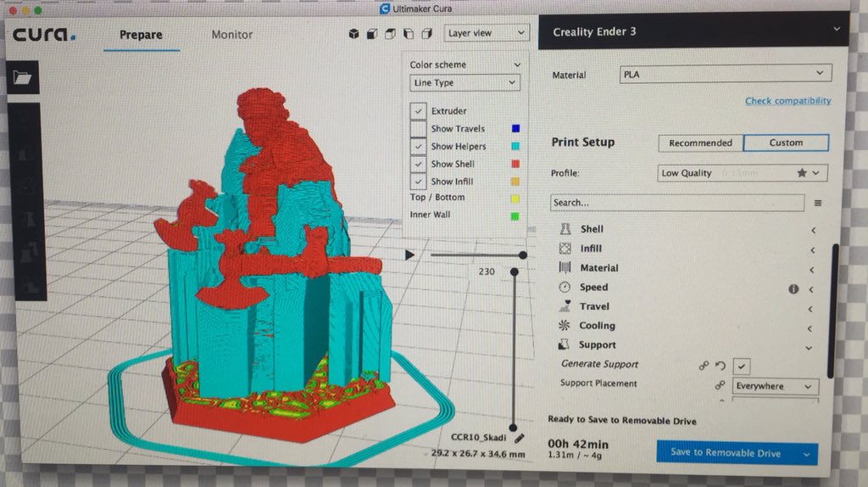Click link icon beside Generate Support
This screenshot has height=487, width=868.
(703, 366)
